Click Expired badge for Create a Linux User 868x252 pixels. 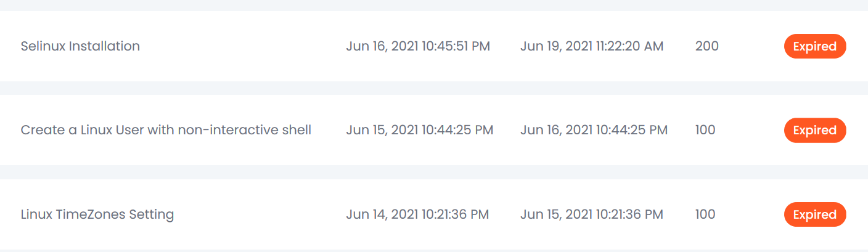(x=814, y=130)
